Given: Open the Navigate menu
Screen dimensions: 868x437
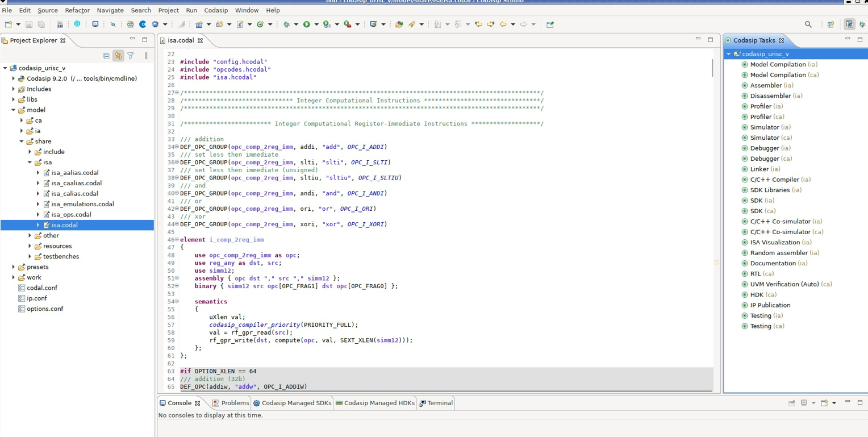Looking at the screenshot, I should [x=110, y=10].
